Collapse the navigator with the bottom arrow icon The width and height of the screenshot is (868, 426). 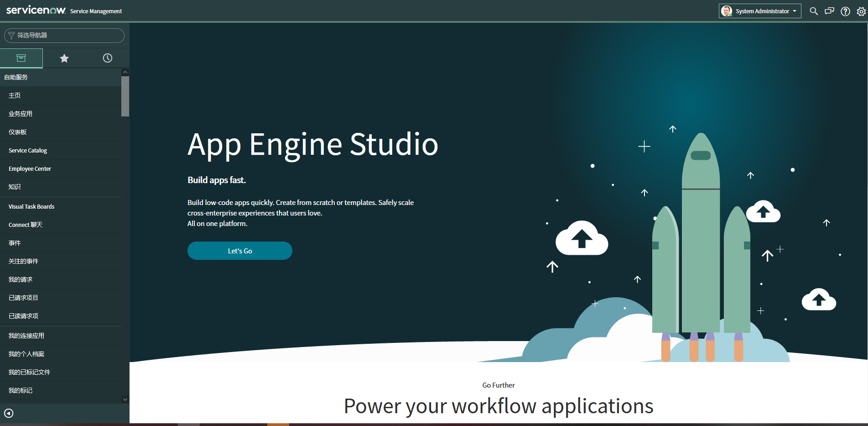9,413
